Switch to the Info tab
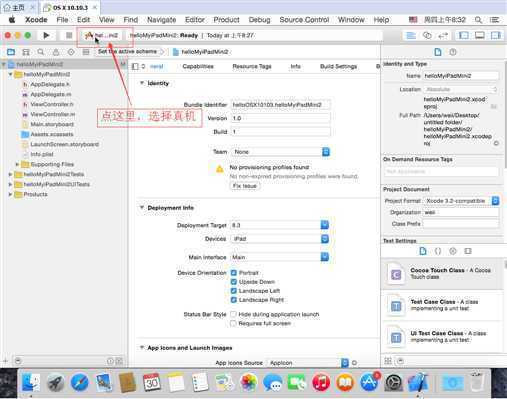This screenshot has height=399, width=507. pyautogui.click(x=295, y=66)
